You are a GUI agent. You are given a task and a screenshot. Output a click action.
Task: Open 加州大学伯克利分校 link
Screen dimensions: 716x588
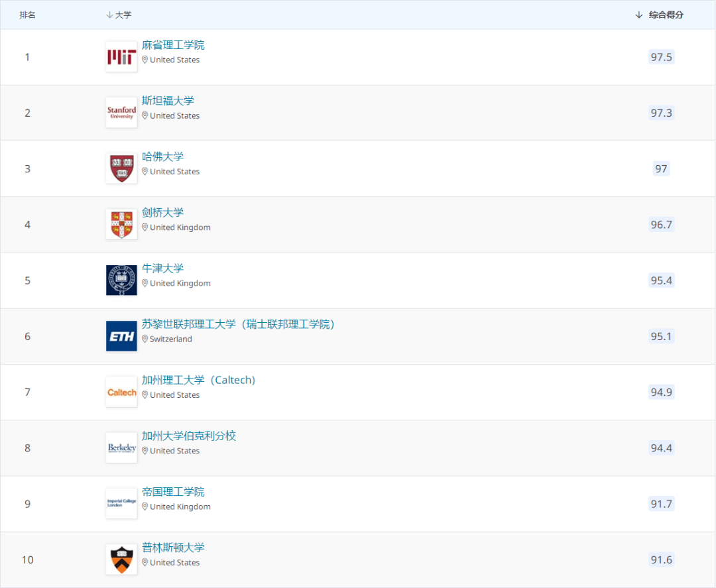188,436
